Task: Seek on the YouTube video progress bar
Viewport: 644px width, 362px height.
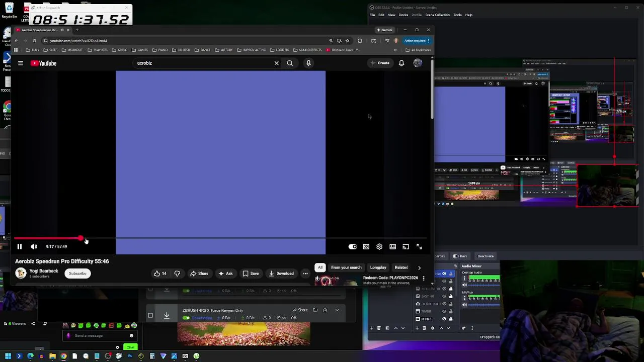Action: 220,238
